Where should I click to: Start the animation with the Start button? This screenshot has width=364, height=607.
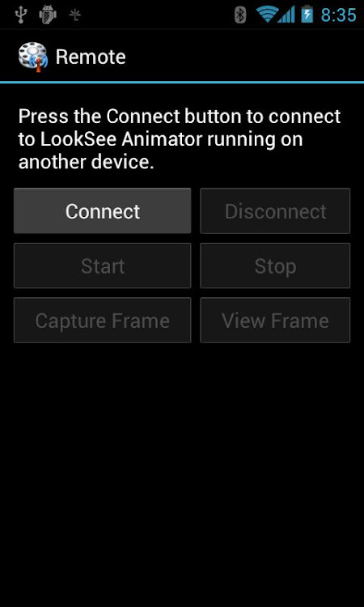pyautogui.click(x=103, y=265)
